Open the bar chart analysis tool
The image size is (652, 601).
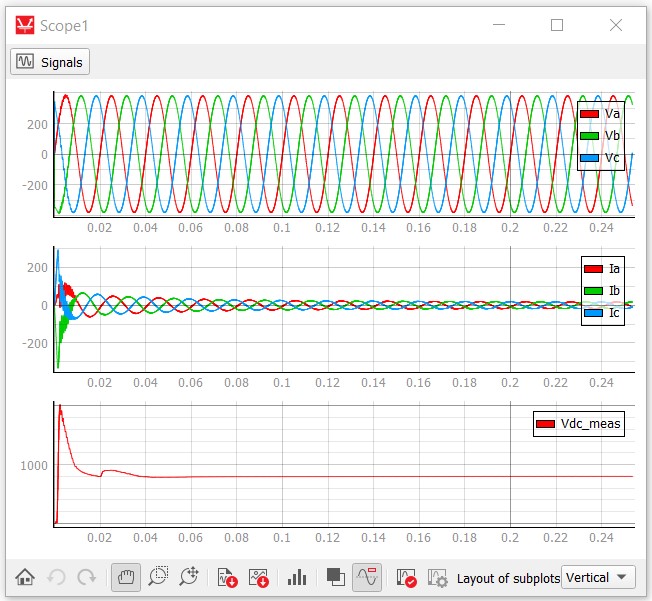pyautogui.click(x=297, y=577)
